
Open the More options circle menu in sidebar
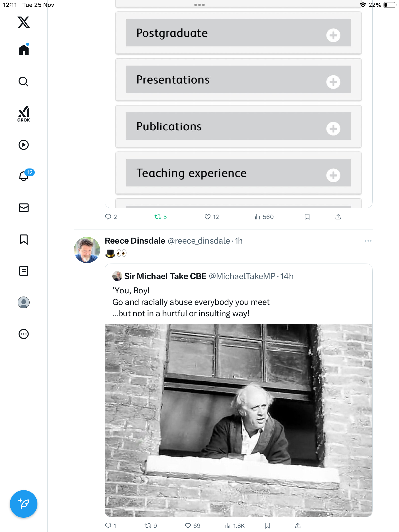click(x=24, y=334)
